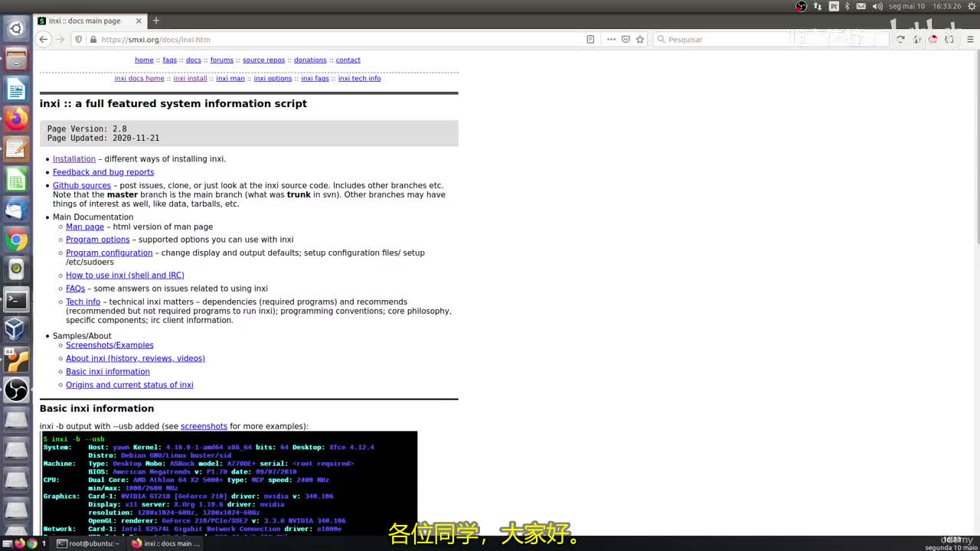
Task: Open the text editor from dock
Action: (16, 148)
